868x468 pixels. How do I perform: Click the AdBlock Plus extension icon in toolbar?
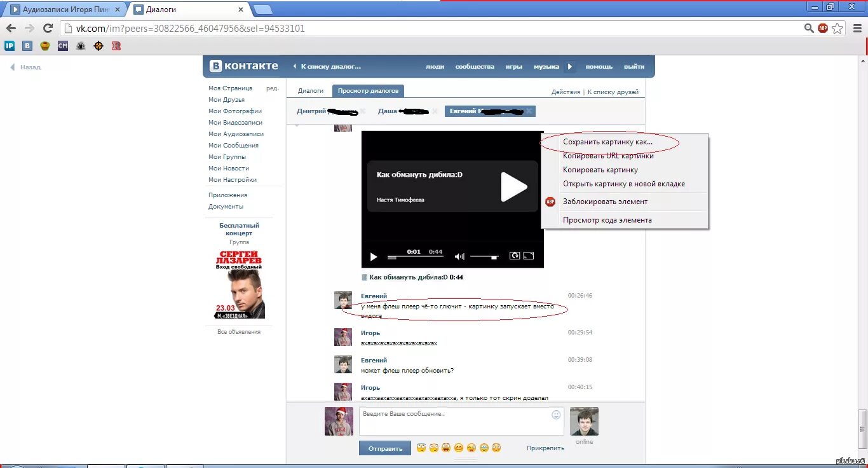coord(823,29)
